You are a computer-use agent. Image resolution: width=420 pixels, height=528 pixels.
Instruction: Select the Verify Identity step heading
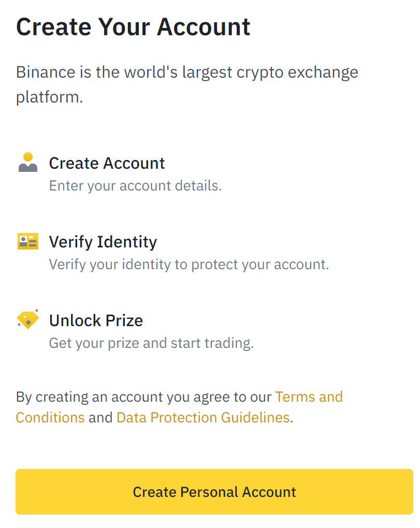103,242
